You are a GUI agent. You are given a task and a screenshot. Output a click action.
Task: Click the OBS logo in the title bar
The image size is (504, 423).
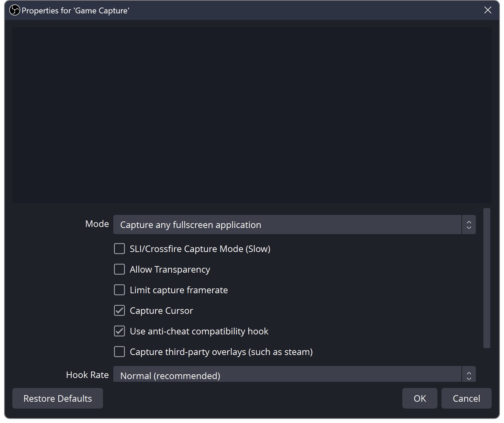pos(14,10)
